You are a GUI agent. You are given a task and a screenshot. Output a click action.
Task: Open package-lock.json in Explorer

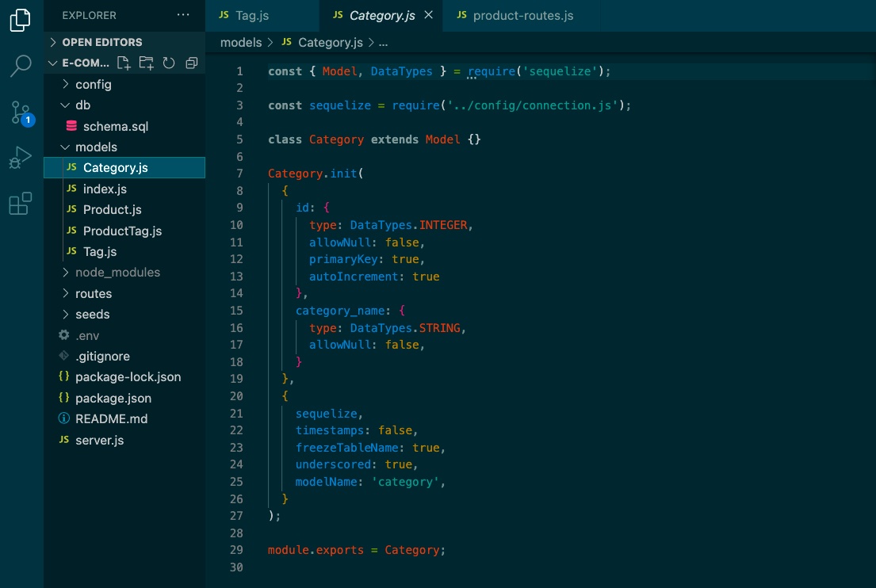click(x=124, y=377)
